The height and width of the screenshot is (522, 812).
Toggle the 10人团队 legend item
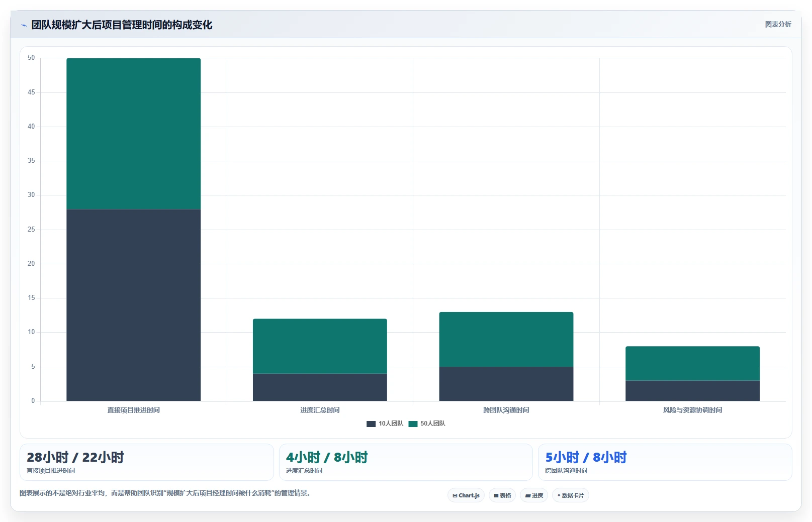[x=385, y=424]
